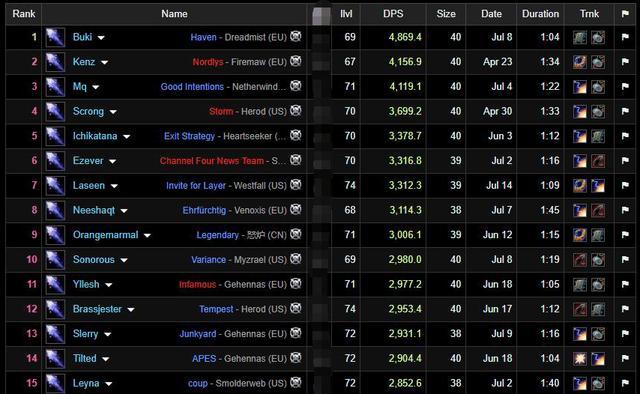Open the Nordlys guild link

pos(208,62)
